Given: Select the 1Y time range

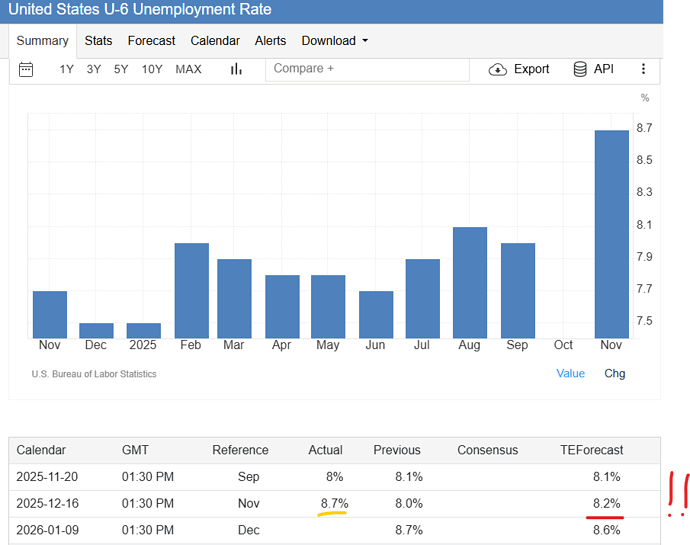Looking at the screenshot, I should point(67,69).
